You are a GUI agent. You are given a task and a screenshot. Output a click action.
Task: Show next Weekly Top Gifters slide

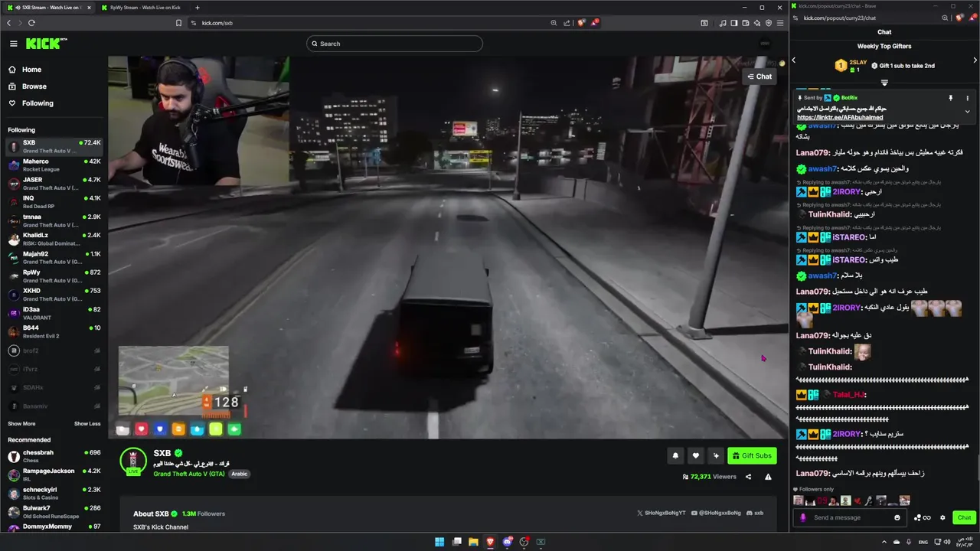[975, 60]
